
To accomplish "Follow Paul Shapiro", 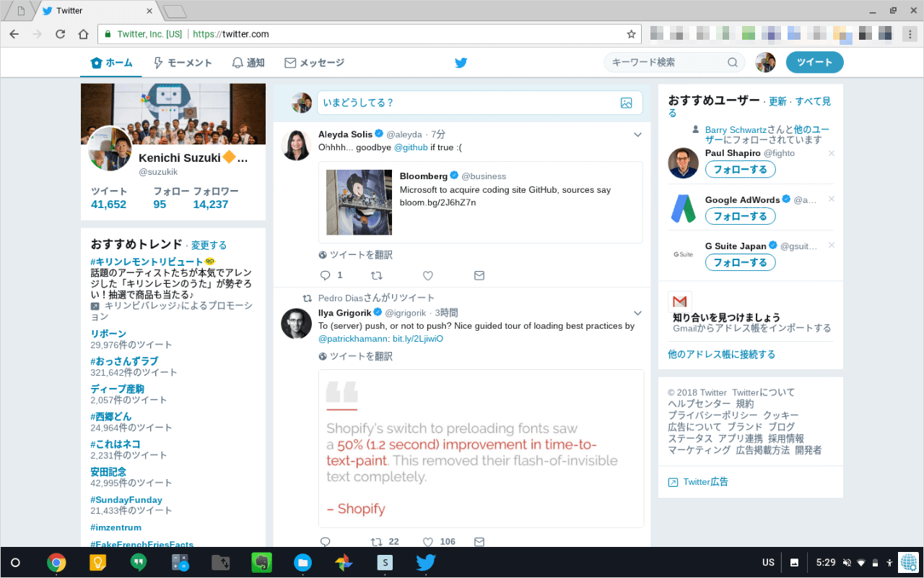I will click(740, 170).
